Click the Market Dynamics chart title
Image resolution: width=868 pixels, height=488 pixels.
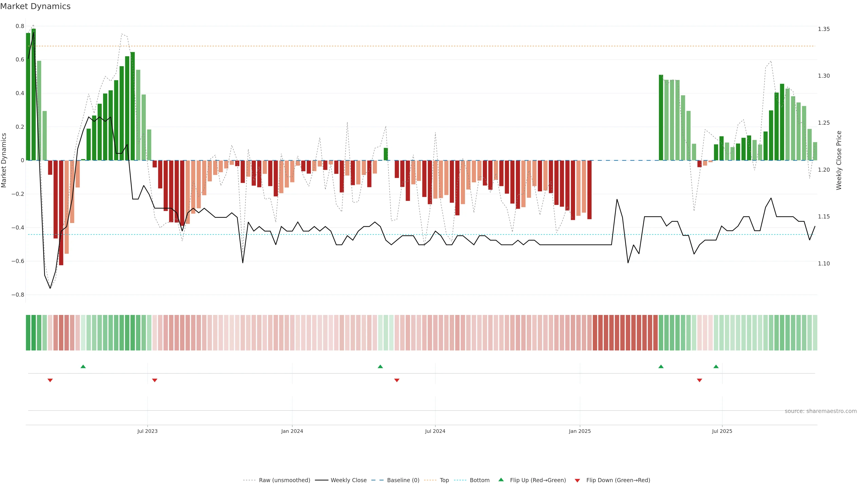[35, 6]
